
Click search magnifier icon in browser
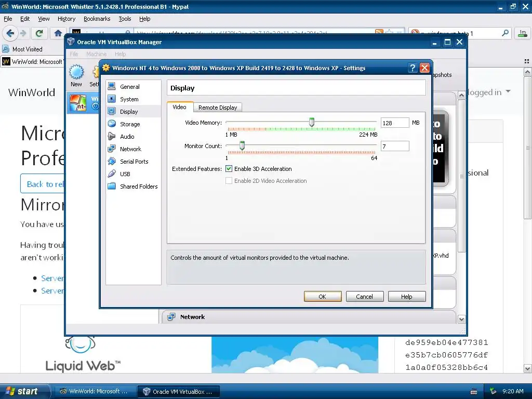tap(505, 33)
